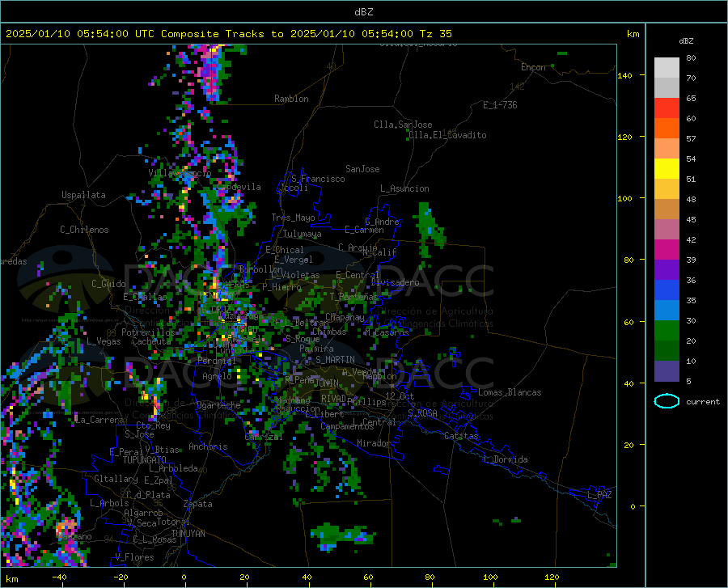728x588 pixels.
Task: Click the 'Divisadero' map label
Action: pyautogui.click(x=395, y=282)
